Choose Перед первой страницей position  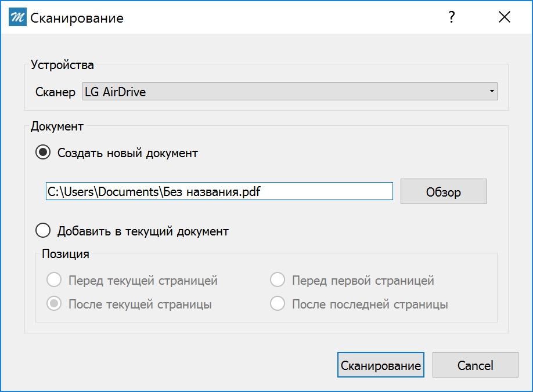coord(278,281)
